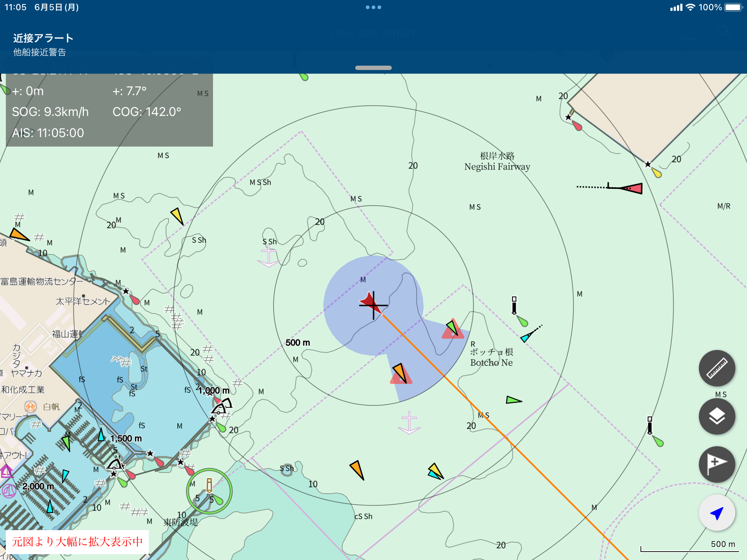The image size is (747, 560).
Task: Open the map layers button
Action: (716, 416)
